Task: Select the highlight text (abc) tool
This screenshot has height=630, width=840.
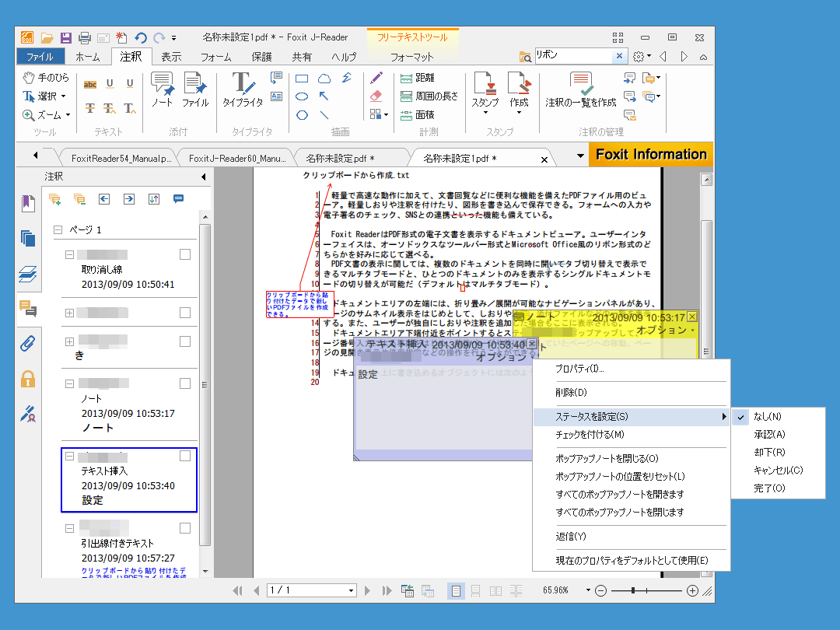Action: point(90,84)
